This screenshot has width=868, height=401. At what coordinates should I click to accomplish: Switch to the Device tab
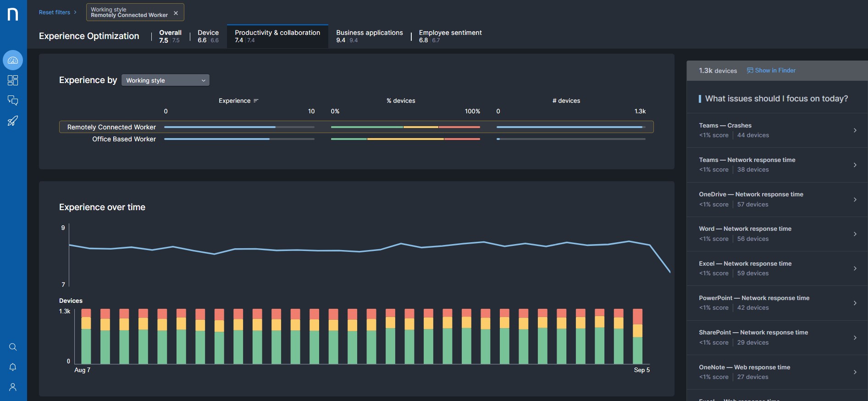[x=208, y=36]
